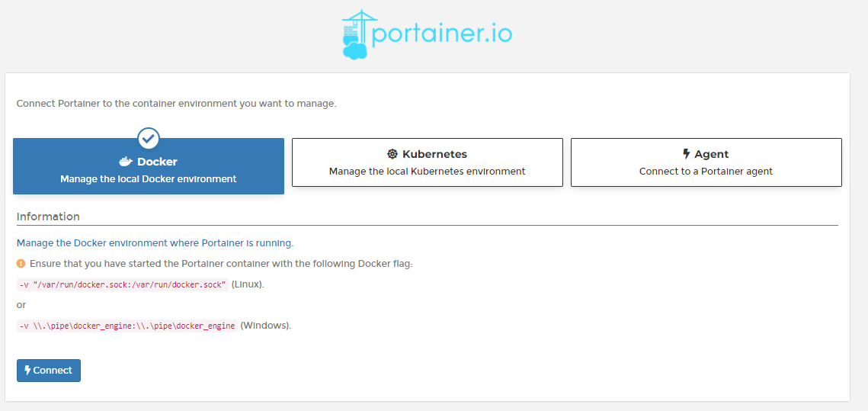Click the Kubernetes helm wheel icon
Viewport: 868px width, 411px height.
coord(392,154)
